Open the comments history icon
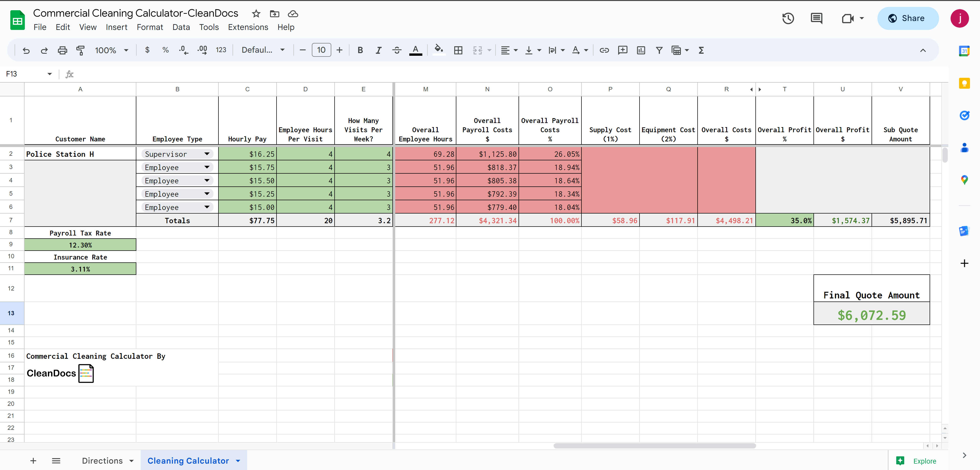 coord(817,18)
